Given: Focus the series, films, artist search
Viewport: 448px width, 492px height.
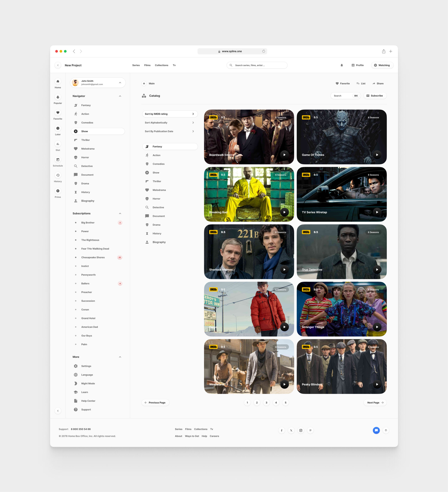Looking at the screenshot, I should point(257,65).
